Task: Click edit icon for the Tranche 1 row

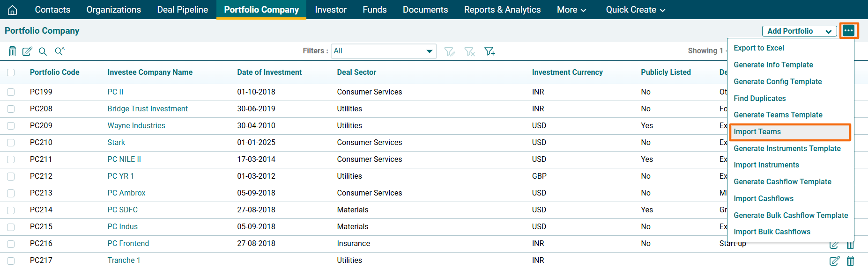Action: click(834, 261)
